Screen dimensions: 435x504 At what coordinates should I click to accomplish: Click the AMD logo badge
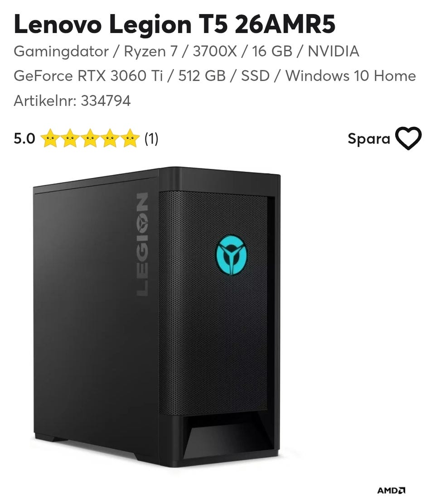click(x=391, y=490)
